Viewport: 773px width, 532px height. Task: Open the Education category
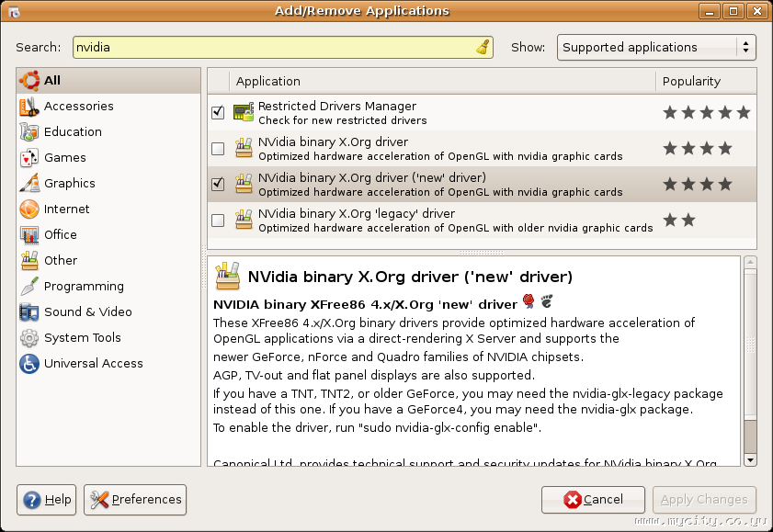[108, 132]
